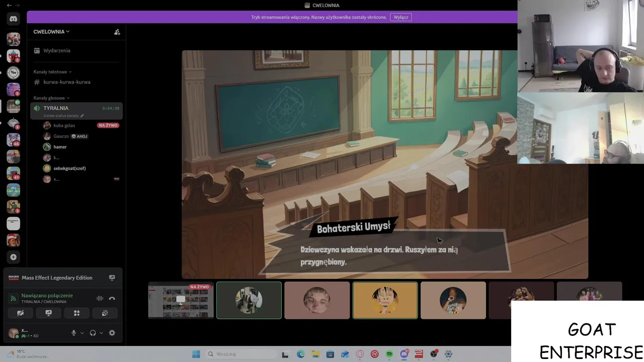Click the NA ŻYWO badge beside kuba golas

(x=108, y=125)
